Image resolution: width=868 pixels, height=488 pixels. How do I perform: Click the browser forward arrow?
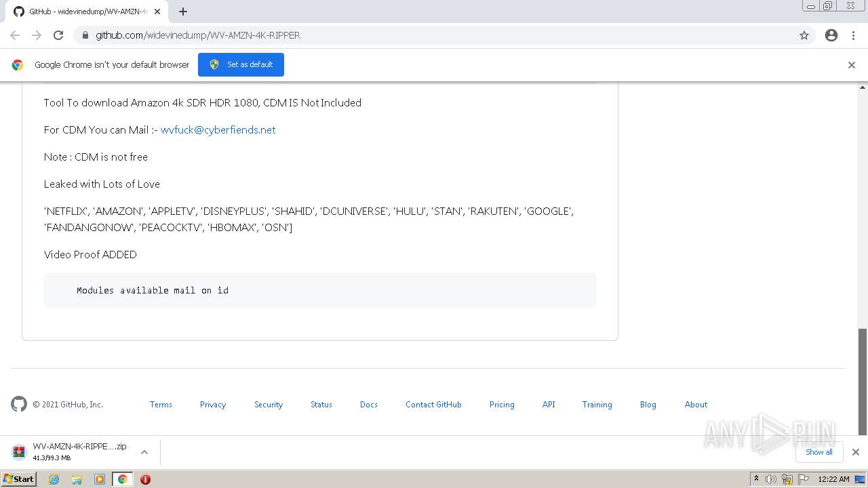click(37, 35)
